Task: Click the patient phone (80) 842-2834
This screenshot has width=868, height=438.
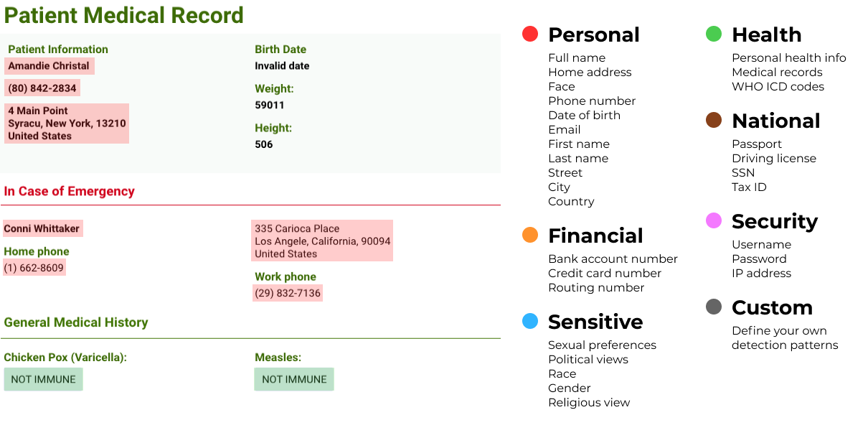Action: (42, 88)
